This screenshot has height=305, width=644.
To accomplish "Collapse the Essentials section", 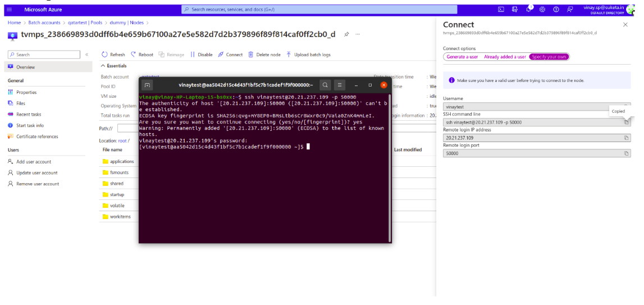I will click(113, 66).
